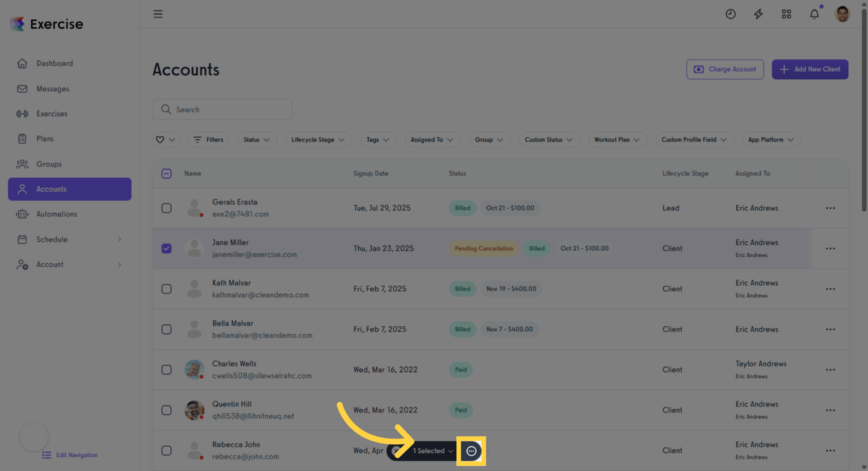868x471 pixels.
Task: Click the Add New Client button
Action: (810, 69)
